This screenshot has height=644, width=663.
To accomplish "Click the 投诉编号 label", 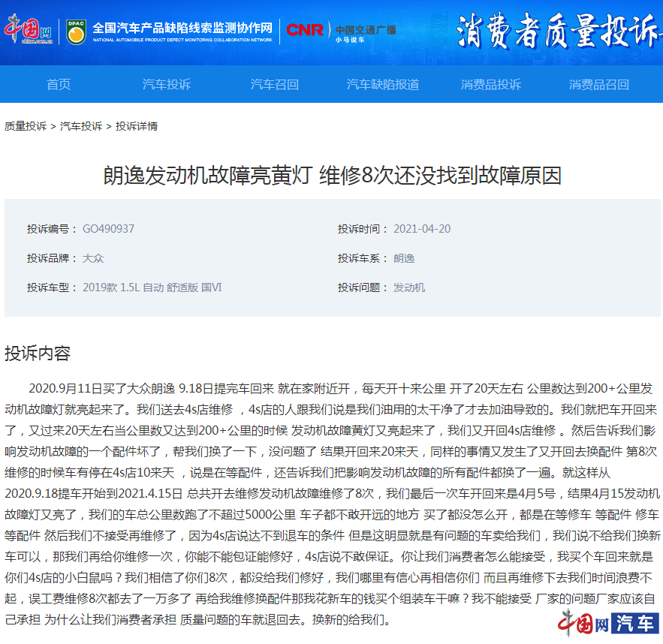I will (51, 229).
